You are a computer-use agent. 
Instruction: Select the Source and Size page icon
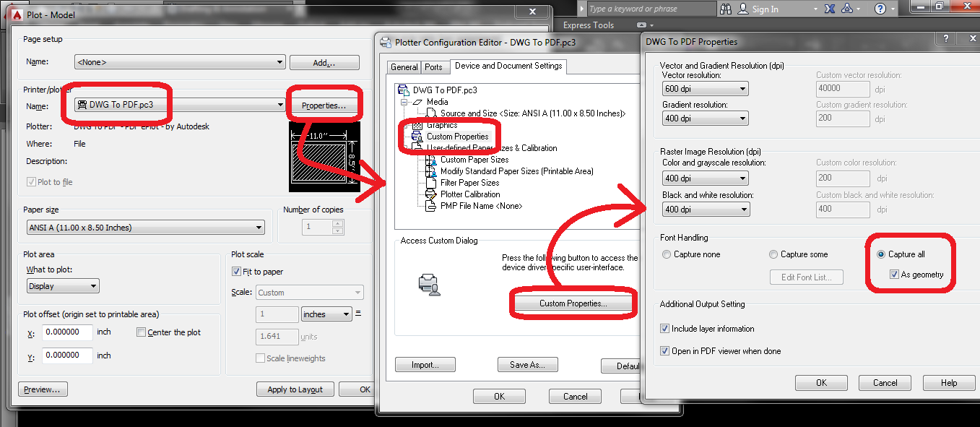(432, 113)
